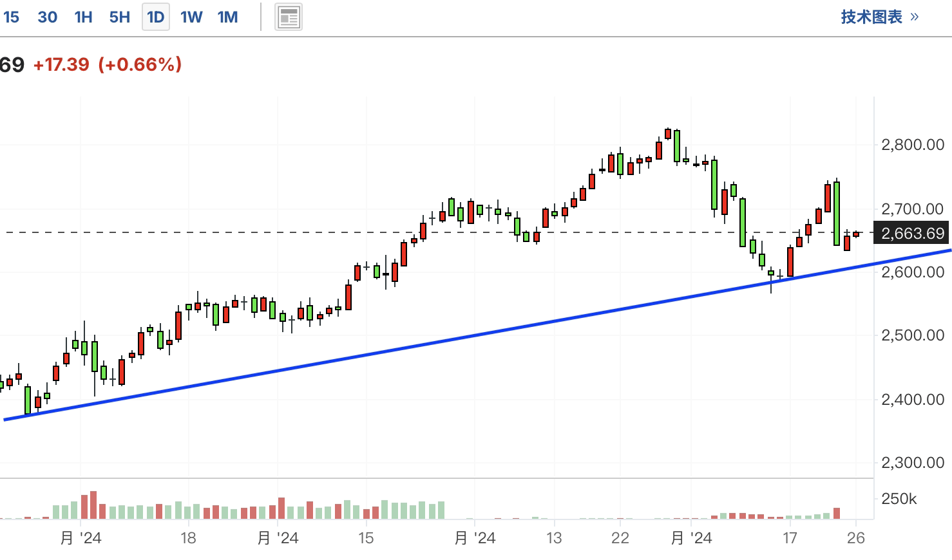Switch chart to 1M interval

(227, 17)
